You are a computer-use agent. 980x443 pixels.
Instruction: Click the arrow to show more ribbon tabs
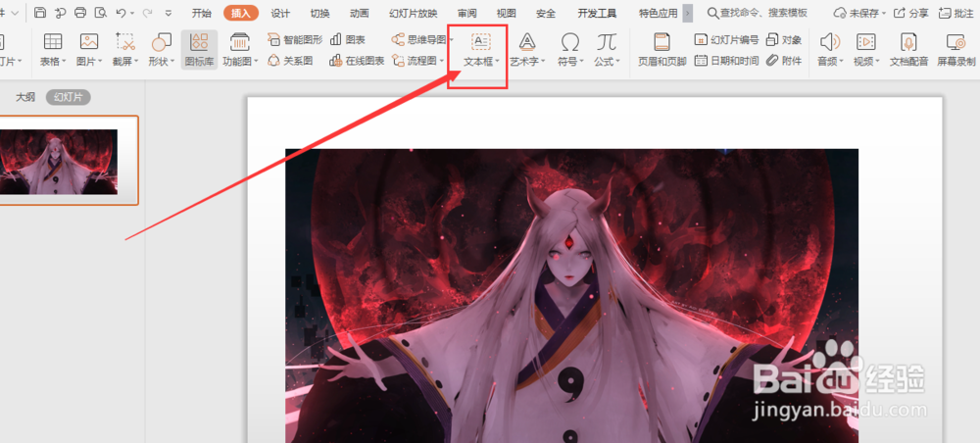(x=688, y=13)
